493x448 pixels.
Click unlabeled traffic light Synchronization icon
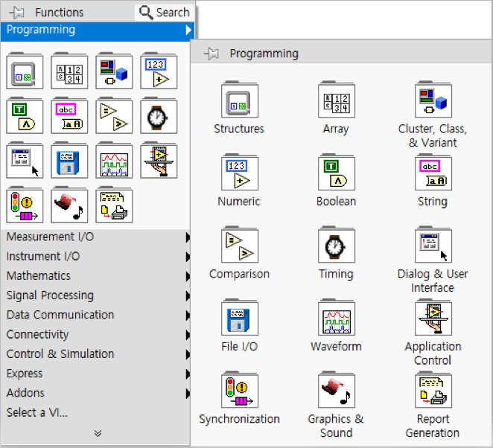pos(25,205)
